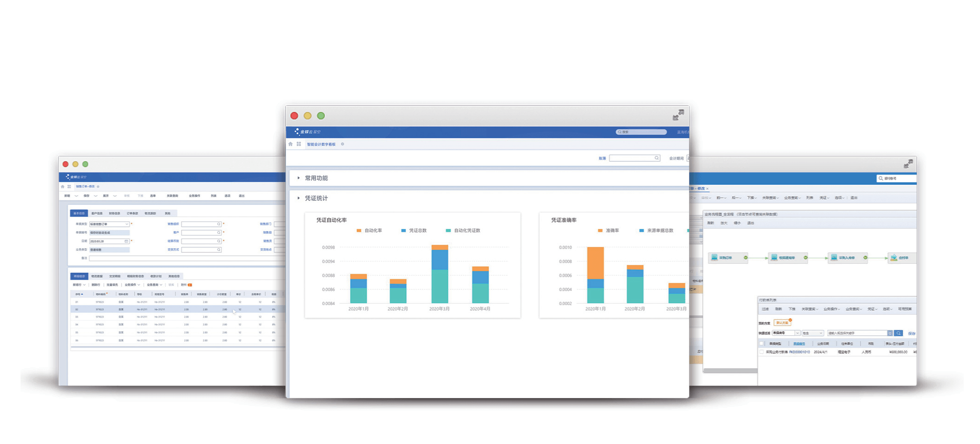Click the blue search button in 付款单列表
The height and width of the screenshot is (444, 980).
tap(898, 333)
